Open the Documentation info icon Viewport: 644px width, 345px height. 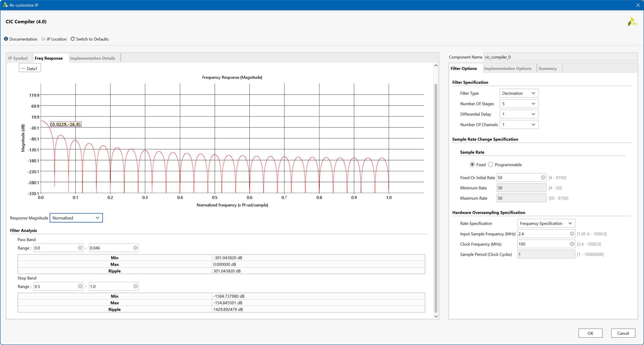[6, 39]
